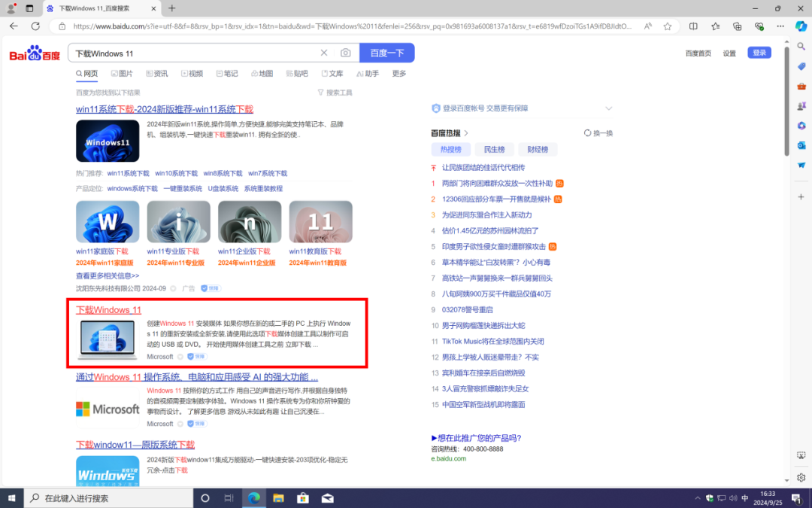
Task: Switch to the 地图 search tab
Action: pyautogui.click(x=262, y=74)
